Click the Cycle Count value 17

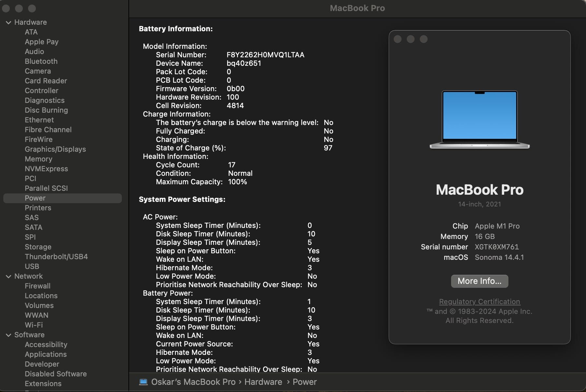click(231, 165)
